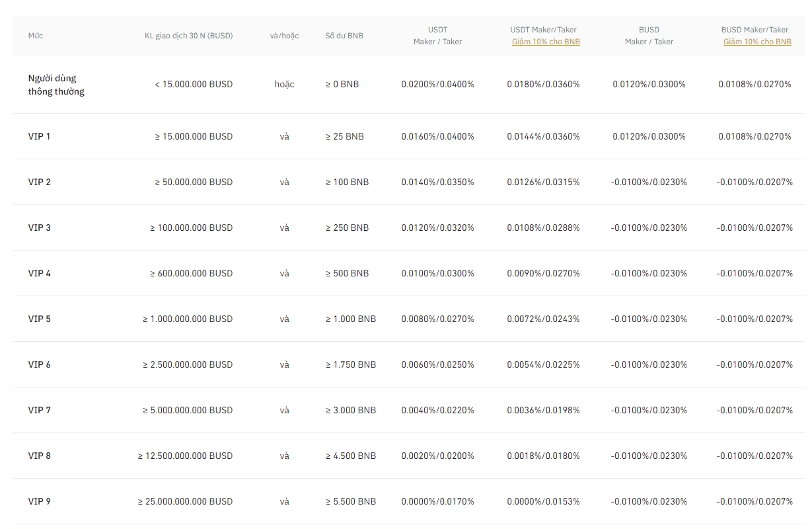The width and height of the screenshot is (812, 529).
Task: Click the '≥ 1.750 BNB' balance cell
Action: pos(350,364)
